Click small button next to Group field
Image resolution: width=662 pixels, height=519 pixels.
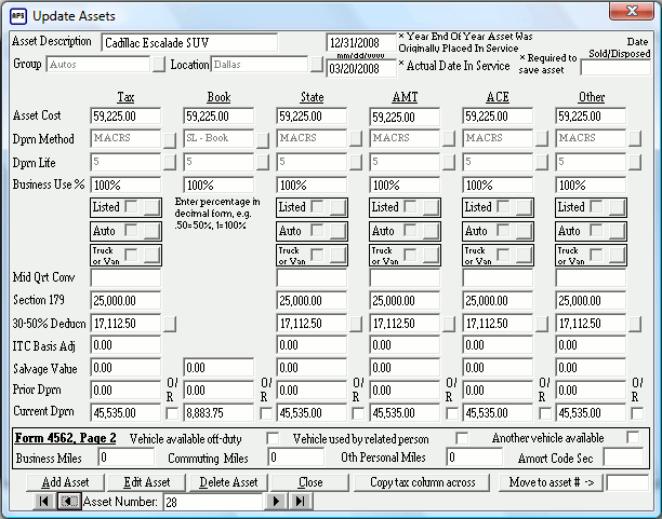[x=157, y=65]
